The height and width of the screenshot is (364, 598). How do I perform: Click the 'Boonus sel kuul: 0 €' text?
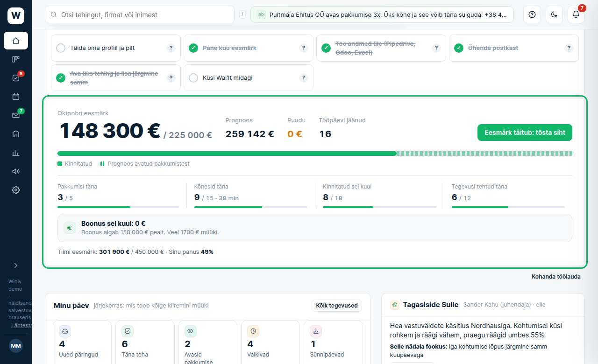coord(113,224)
